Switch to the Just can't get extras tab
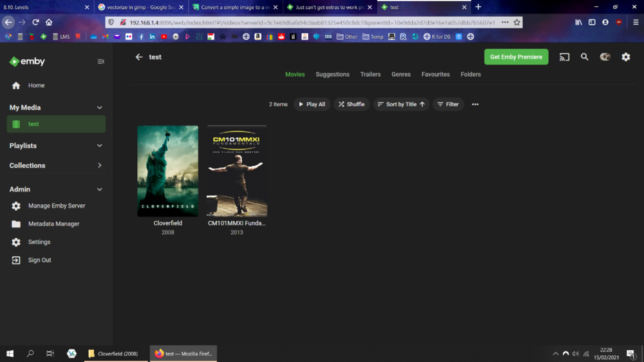This screenshot has width=644, height=362. (x=329, y=7)
